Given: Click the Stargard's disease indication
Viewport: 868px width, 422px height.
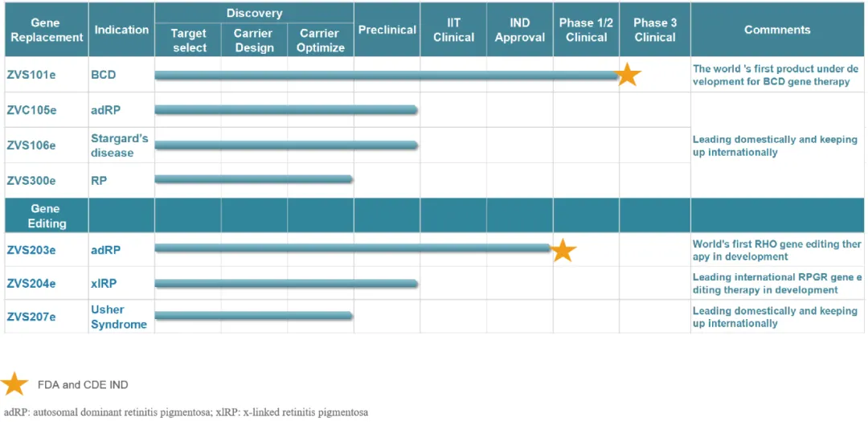Looking at the screenshot, I should 120,145.
